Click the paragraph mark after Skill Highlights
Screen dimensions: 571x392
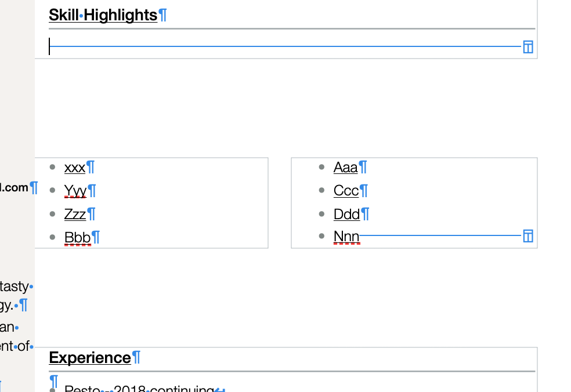pyautogui.click(x=163, y=15)
